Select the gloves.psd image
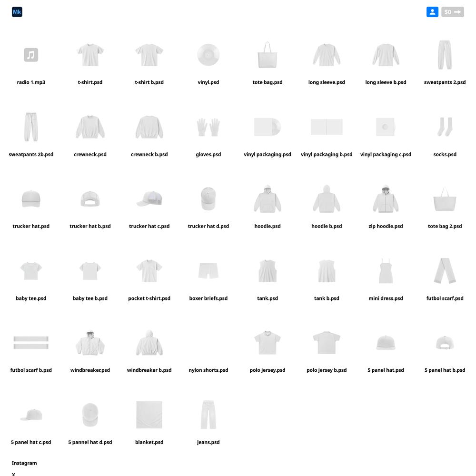The image size is (476, 476). pyautogui.click(x=208, y=127)
